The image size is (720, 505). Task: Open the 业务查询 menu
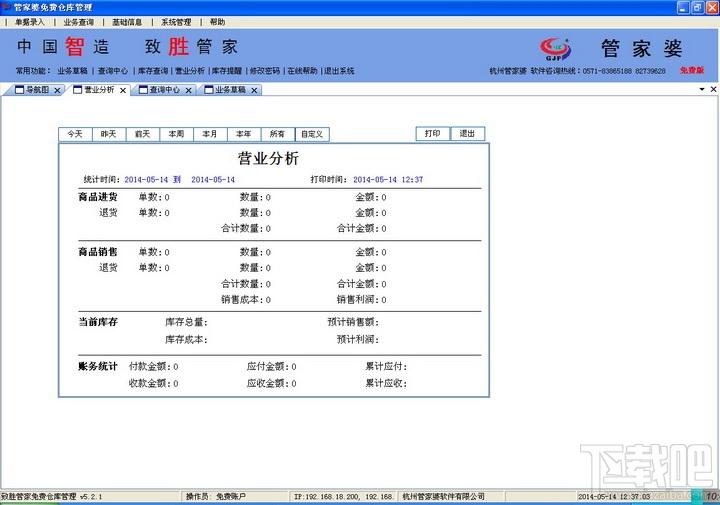pyautogui.click(x=79, y=22)
